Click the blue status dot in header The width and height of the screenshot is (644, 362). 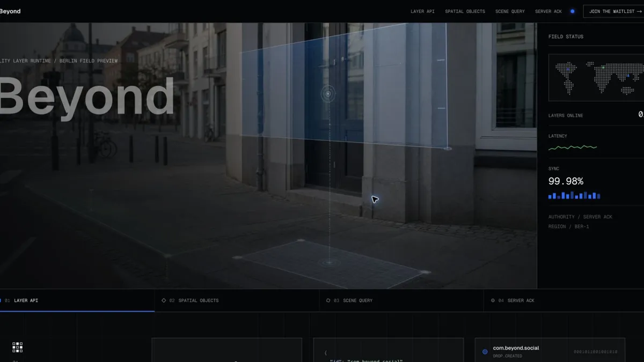[x=572, y=11]
